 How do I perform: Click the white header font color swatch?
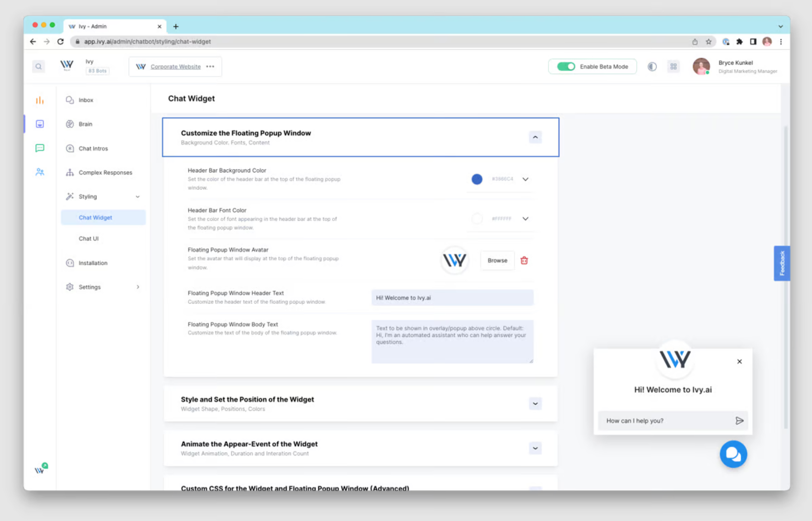click(477, 219)
